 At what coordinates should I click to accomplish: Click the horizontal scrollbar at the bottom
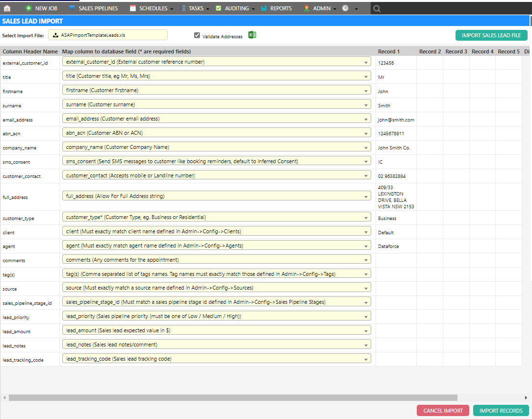tap(233, 398)
